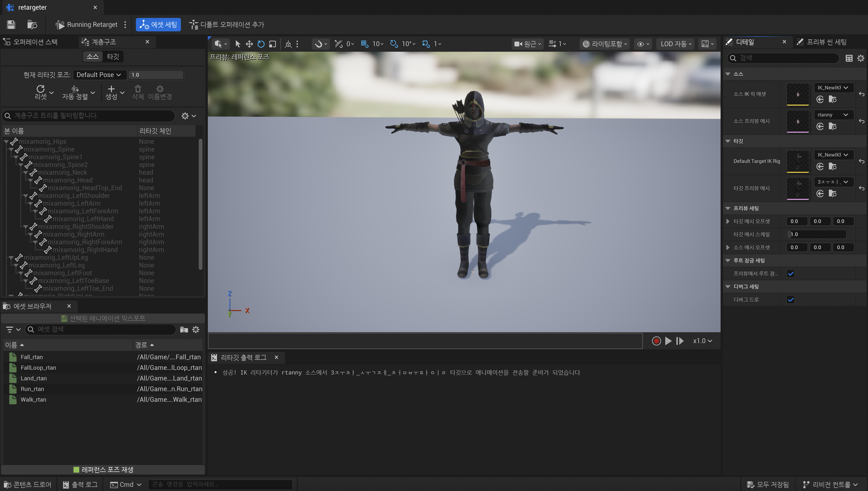Toggle grid location snapping icon
Screen dimensions: 868x491
[x=365, y=44]
